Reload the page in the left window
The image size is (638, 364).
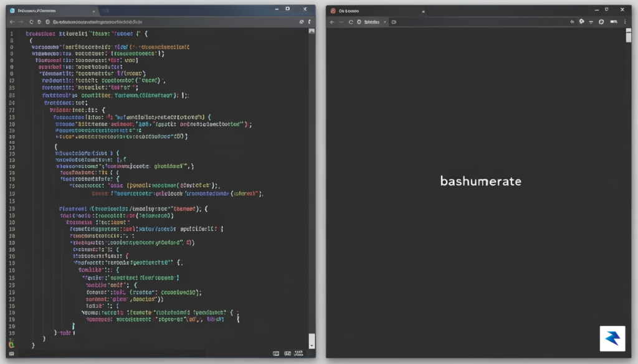(31, 22)
